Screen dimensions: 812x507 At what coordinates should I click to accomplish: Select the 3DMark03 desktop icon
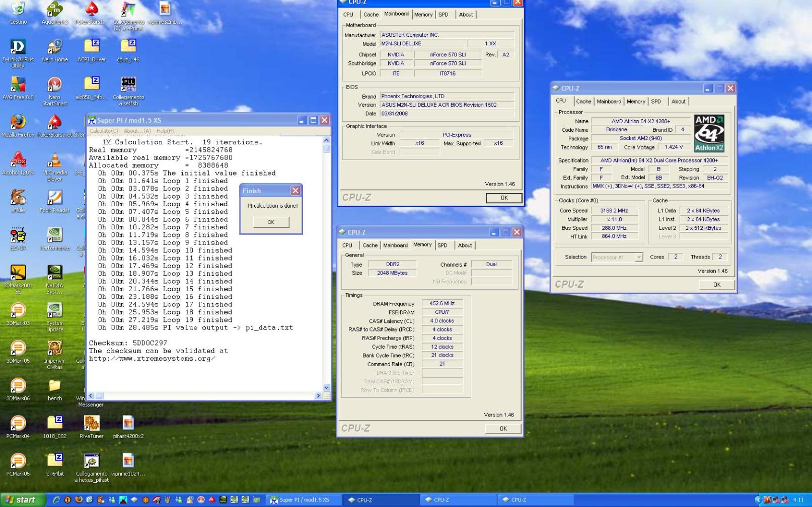tap(18, 314)
